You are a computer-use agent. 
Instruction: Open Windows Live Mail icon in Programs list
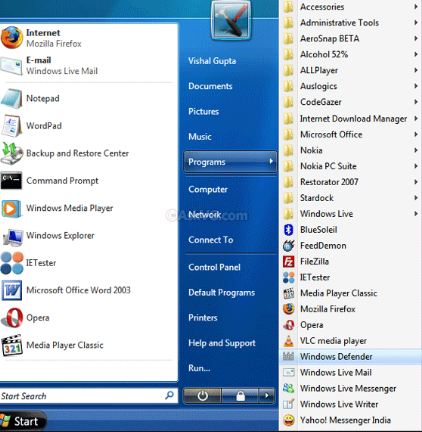coord(289,372)
